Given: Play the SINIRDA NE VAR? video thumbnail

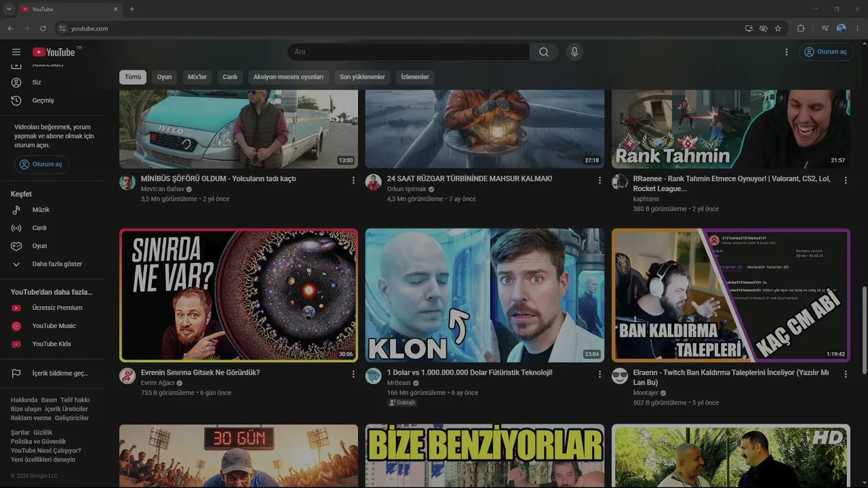Looking at the screenshot, I should (x=239, y=296).
